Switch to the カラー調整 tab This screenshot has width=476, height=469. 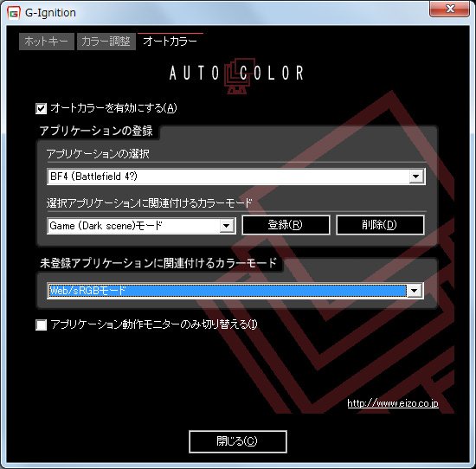point(106,42)
